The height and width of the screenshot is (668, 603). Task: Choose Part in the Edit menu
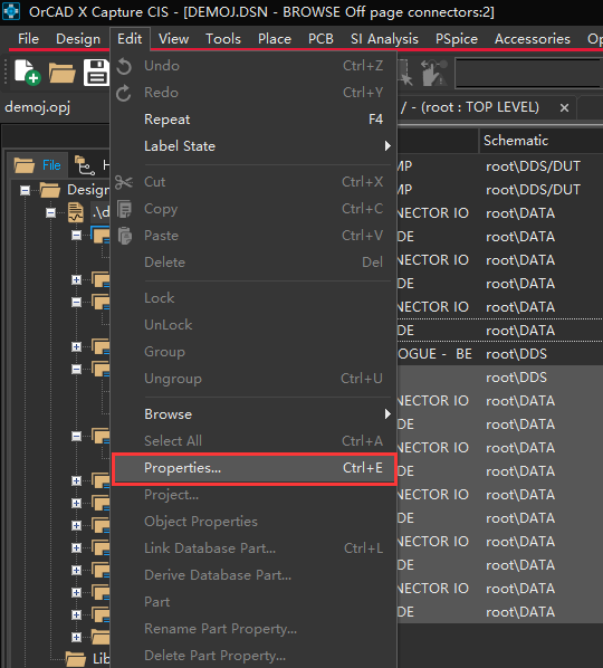tap(254, 602)
